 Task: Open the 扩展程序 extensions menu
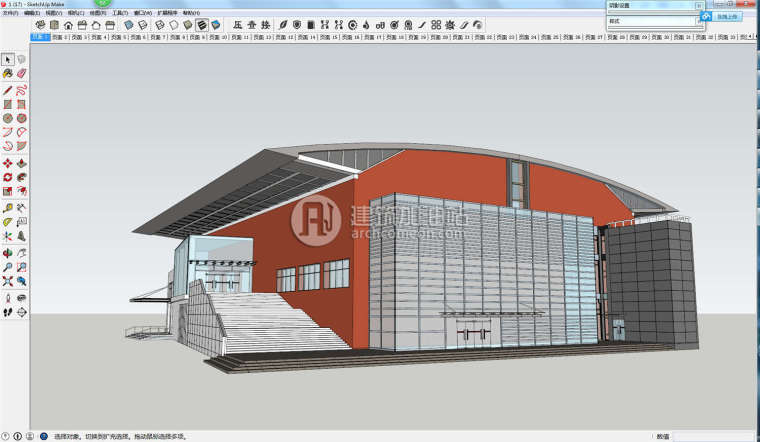167,13
